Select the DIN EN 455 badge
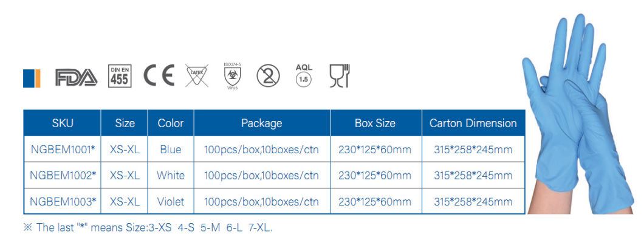Viewport: 644px width, 242px height. (120, 76)
